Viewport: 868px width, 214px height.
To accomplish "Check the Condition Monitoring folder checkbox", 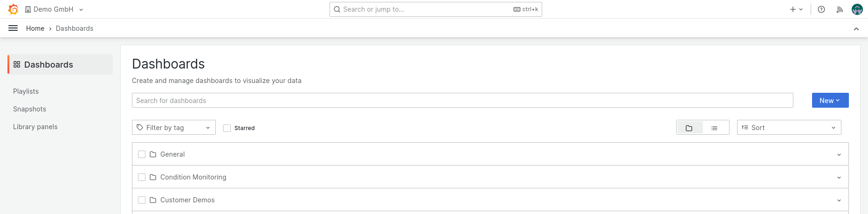I will (x=142, y=177).
